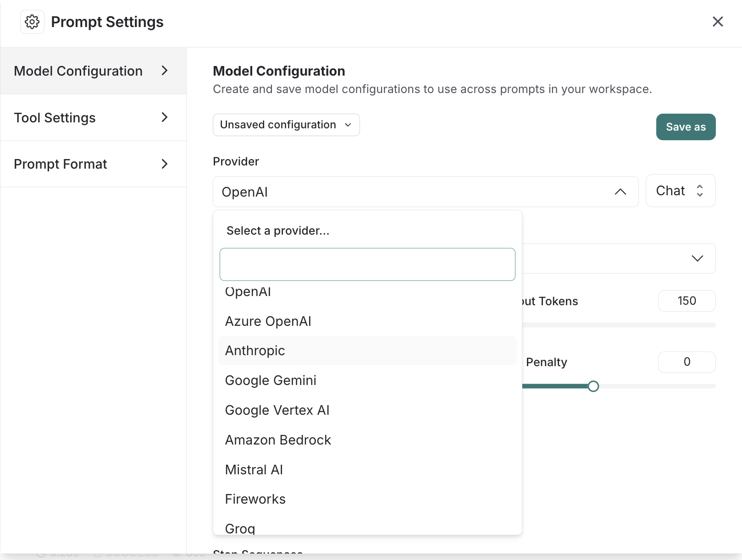Screen dimensions: 742x560
Task: Click the provider search input field
Action: point(367,264)
